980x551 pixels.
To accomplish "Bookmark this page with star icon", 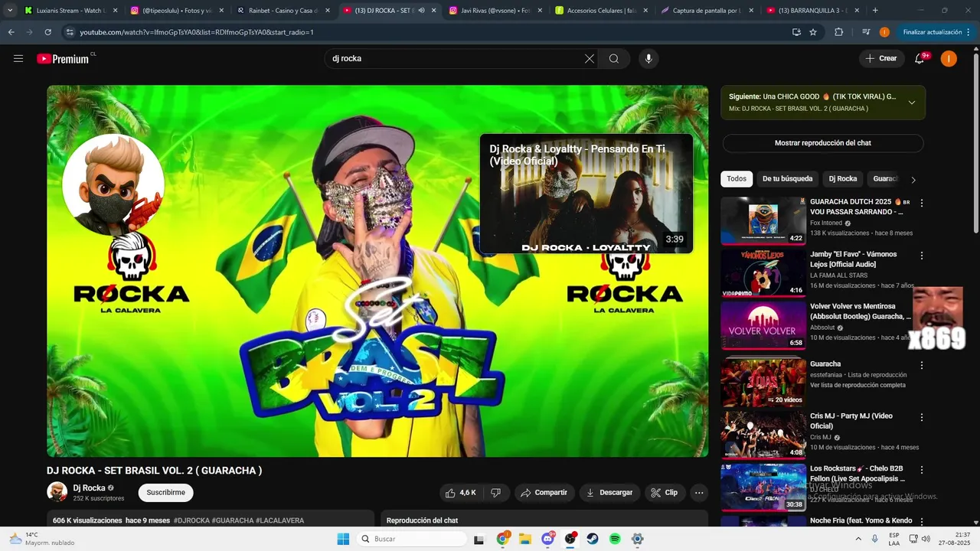I will [x=813, y=32].
